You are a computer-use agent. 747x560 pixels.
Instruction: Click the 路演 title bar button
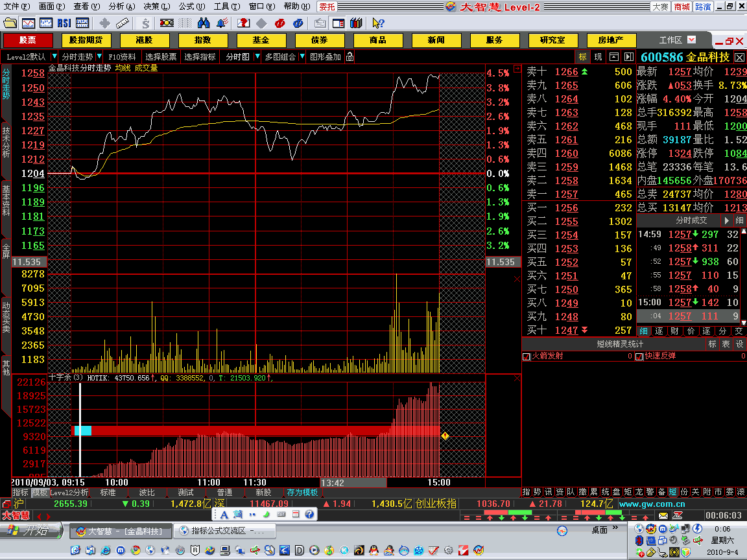click(x=703, y=6)
